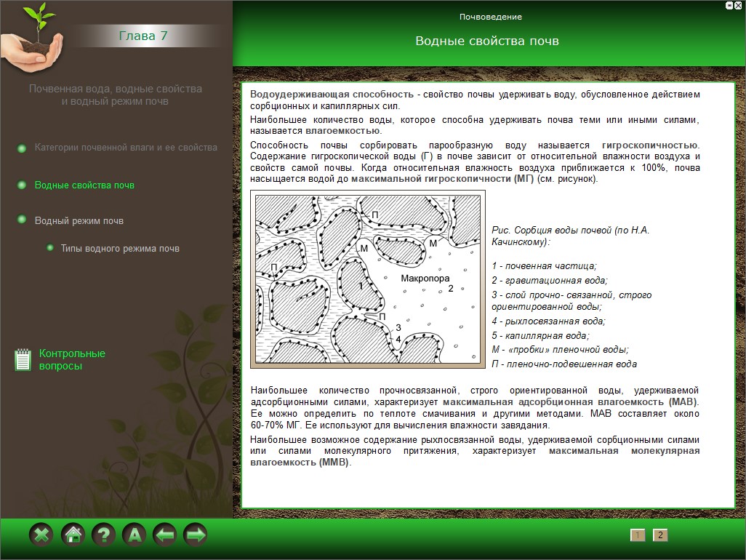Screen dimensions: 746x560
Task: Open the Водный режим почв section
Action: point(79,220)
